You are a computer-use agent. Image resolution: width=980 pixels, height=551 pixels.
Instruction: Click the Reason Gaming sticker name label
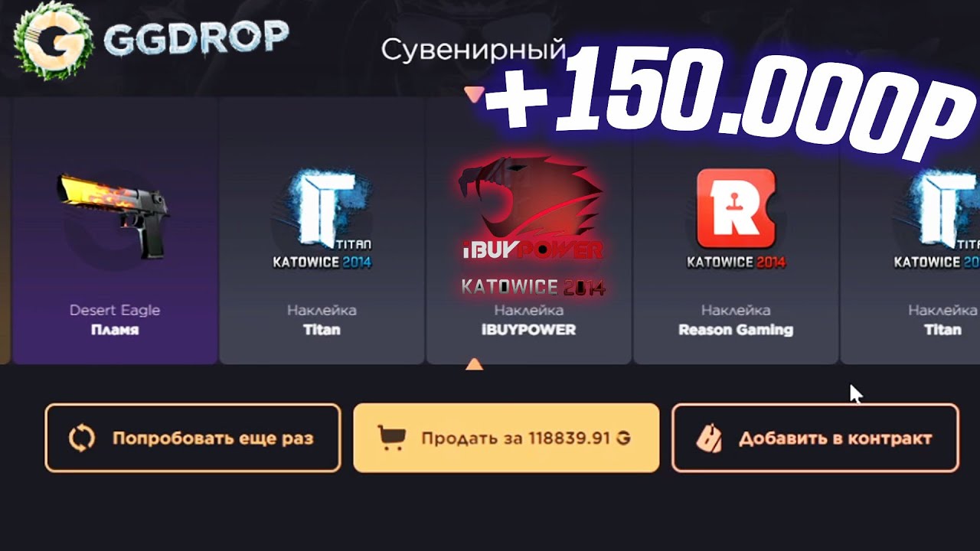(736, 330)
